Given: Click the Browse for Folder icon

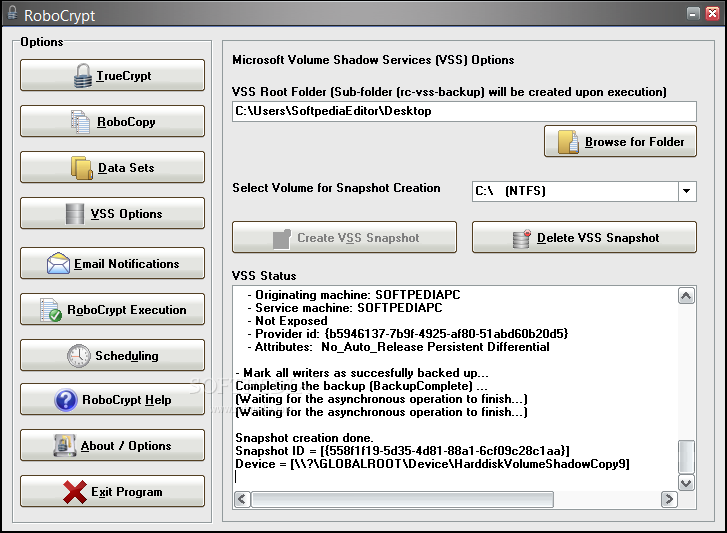Looking at the screenshot, I should click(x=568, y=142).
